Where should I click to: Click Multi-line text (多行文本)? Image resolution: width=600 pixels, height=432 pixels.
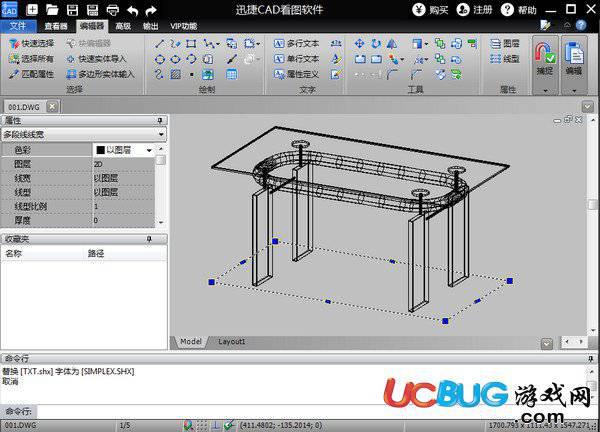[x=297, y=44]
